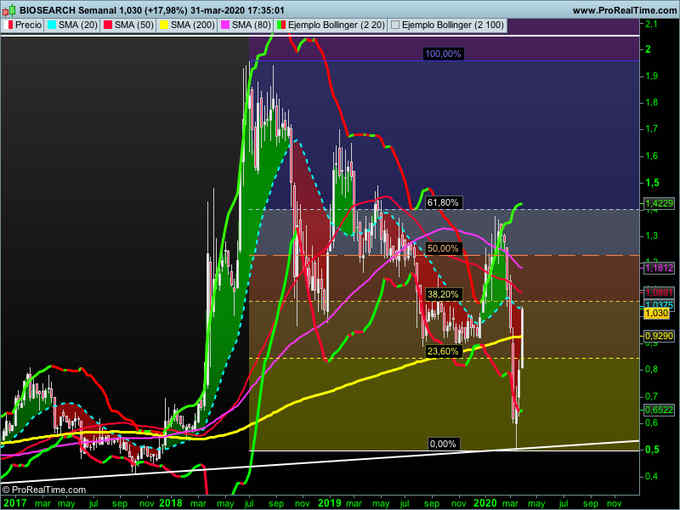Click the magenta 1,1812 price tag
680x510 pixels.
(x=659, y=268)
